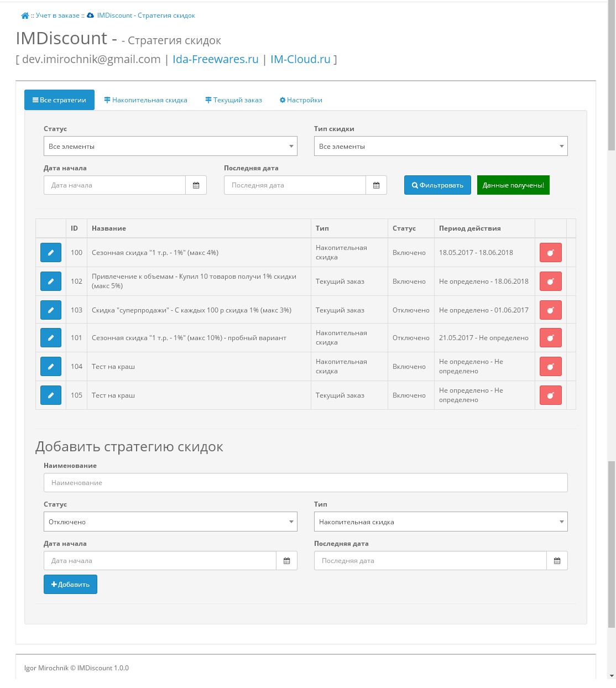Open calendar for filter Последняя дата
616x688 pixels.
pos(376,185)
